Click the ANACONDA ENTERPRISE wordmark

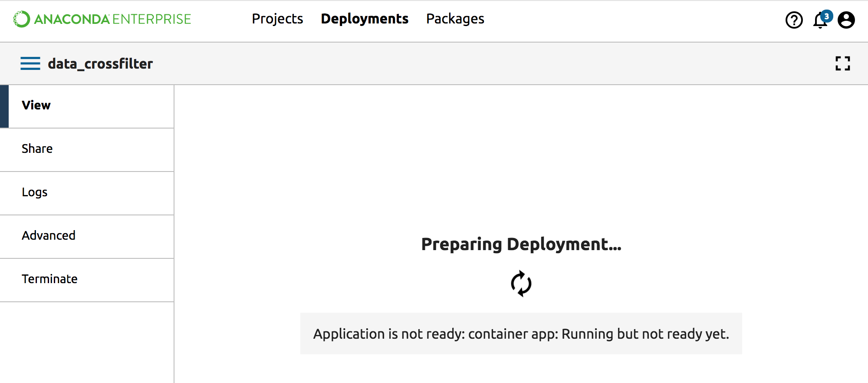click(x=112, y=19)
